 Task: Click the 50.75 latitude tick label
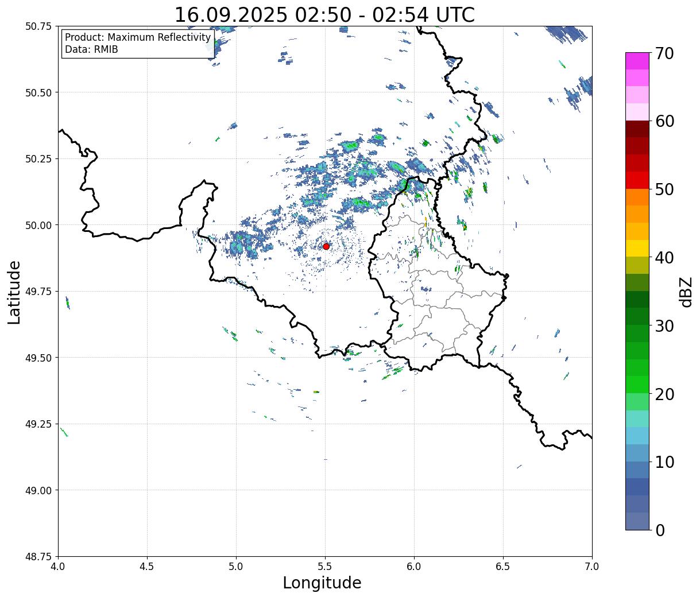coord(38,26)
